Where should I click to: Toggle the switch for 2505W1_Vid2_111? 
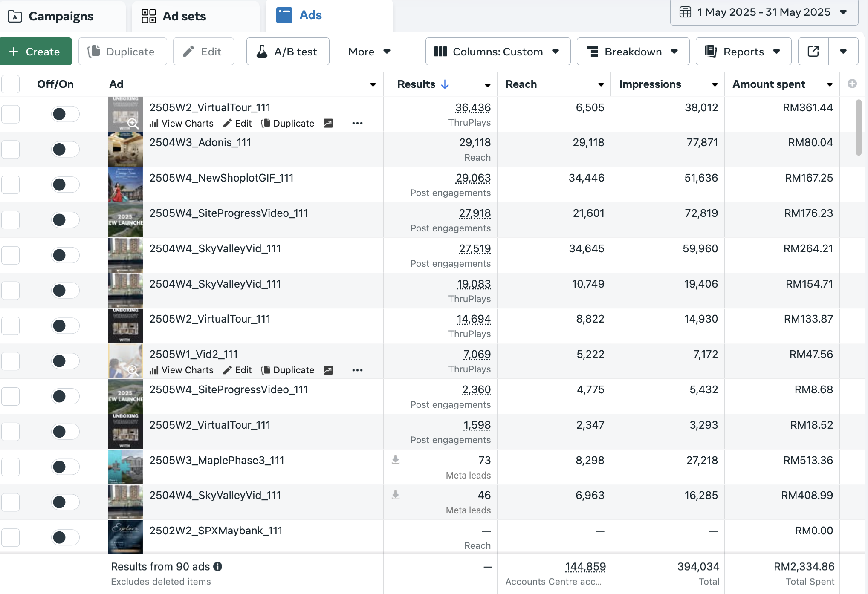tap(65, 361)
